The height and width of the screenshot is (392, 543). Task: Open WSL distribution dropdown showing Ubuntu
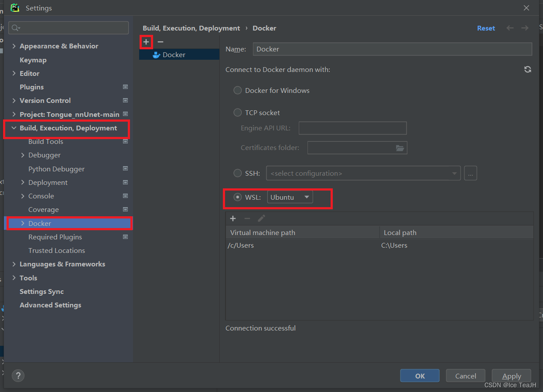click(x=290, y=197)
